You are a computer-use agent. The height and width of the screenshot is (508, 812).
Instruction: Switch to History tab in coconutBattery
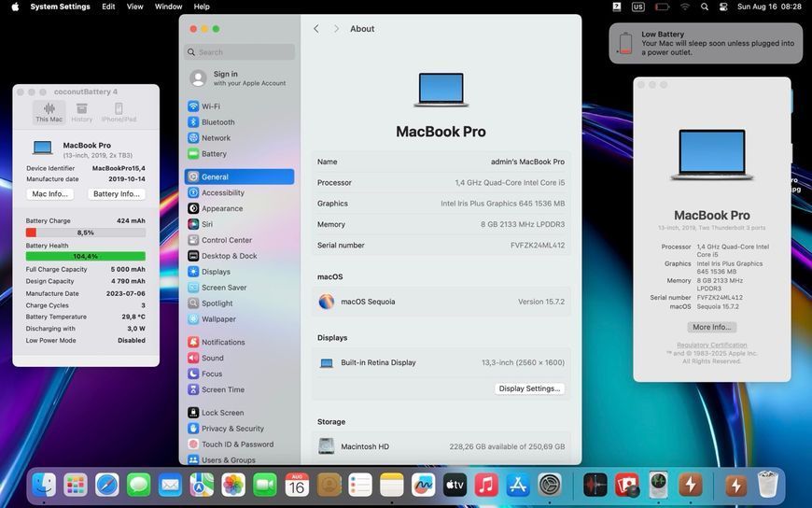(81, 112)
